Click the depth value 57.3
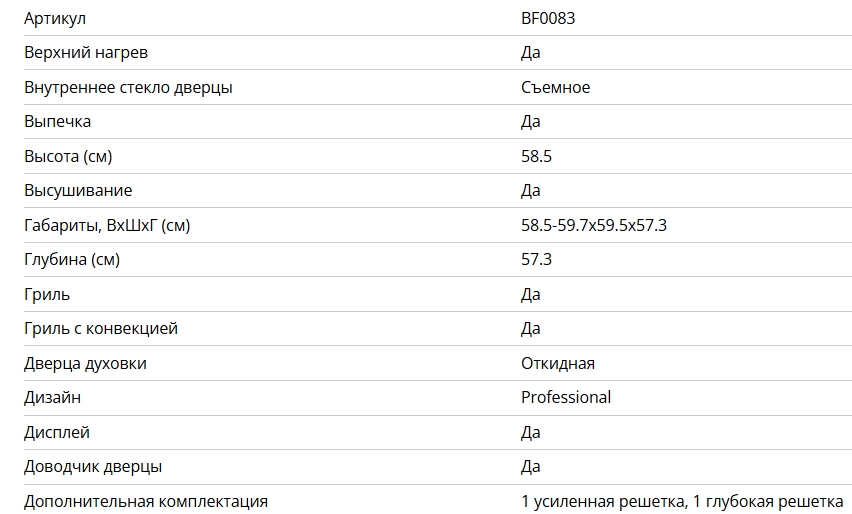Viewport: 852px width, 514px height. point(536,259)
